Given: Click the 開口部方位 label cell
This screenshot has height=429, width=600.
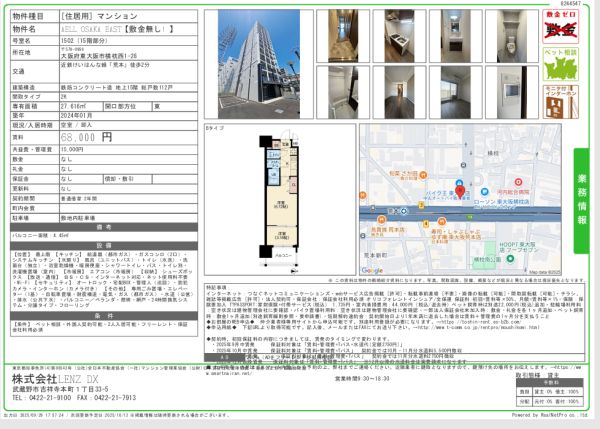Looking at the screenshot, I should click(128, 106).
